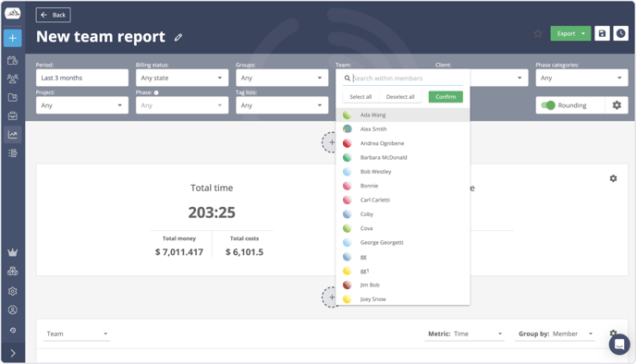Click the app logo in the sidebar
This screenshot has width=636, height=364.
13,13
